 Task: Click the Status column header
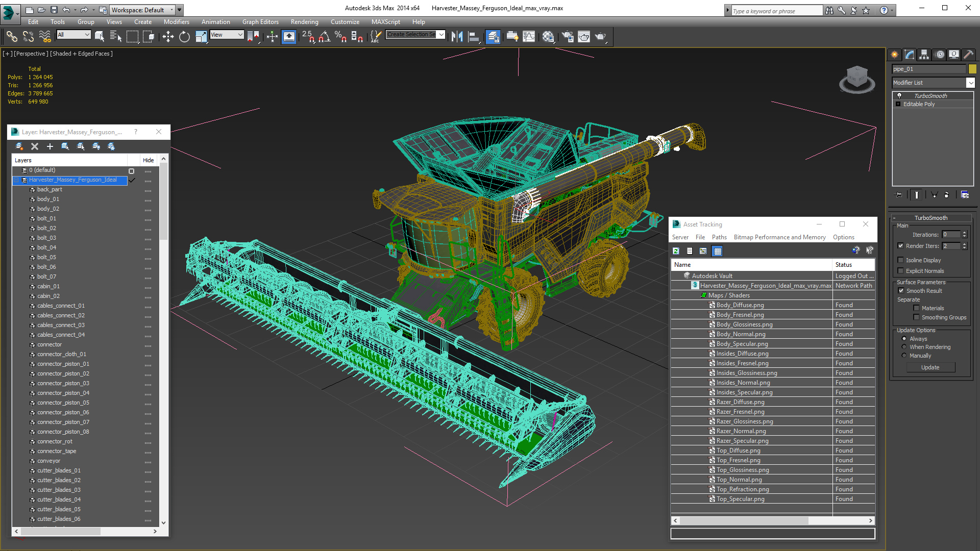(x=853, y=265)
